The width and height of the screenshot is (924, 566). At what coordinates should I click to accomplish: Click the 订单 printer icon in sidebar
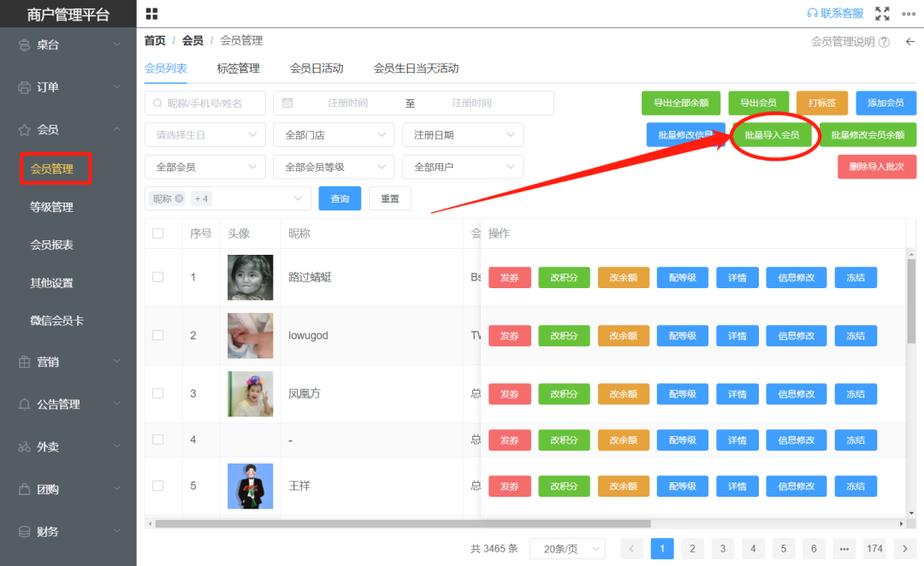click(24, 87)
